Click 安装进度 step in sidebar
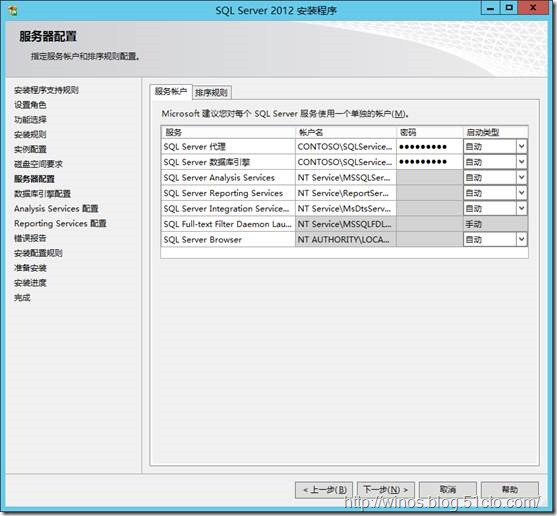The width and height of the screenshot is (557, 516). coord(30,283)
